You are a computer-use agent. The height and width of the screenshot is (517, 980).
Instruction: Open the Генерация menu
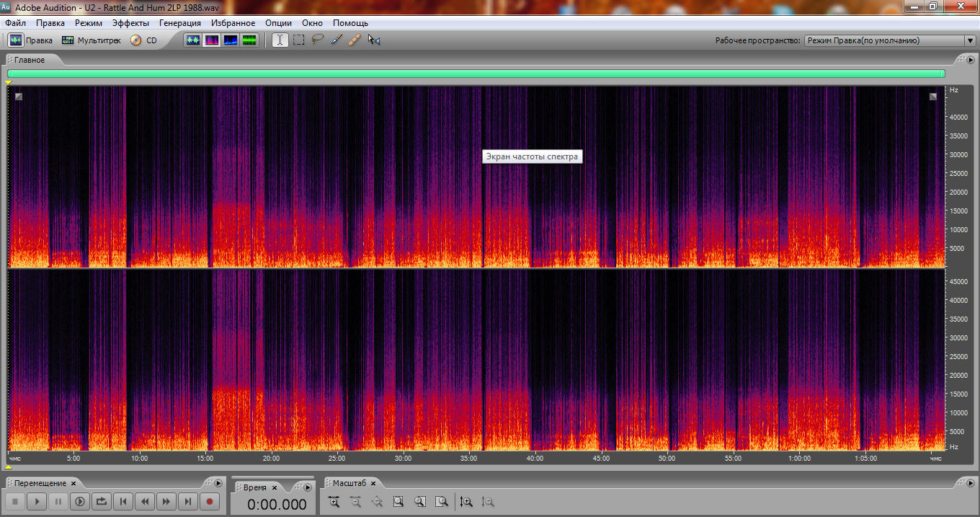[180, 23]
